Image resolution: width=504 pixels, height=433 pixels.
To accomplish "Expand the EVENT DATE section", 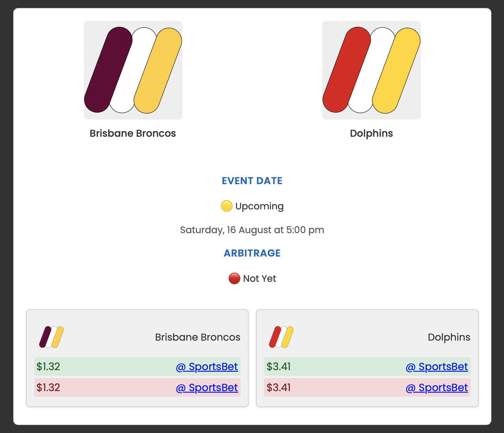I will point(252,181).
